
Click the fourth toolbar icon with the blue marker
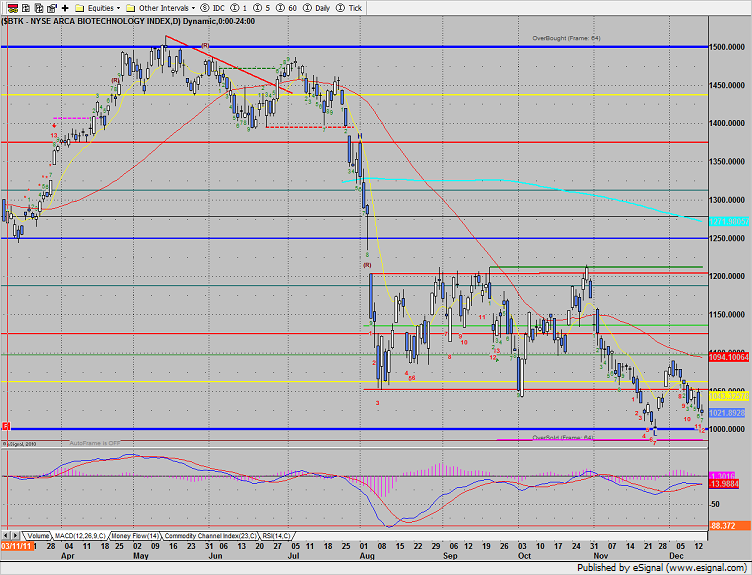click(x=52, y=8)
